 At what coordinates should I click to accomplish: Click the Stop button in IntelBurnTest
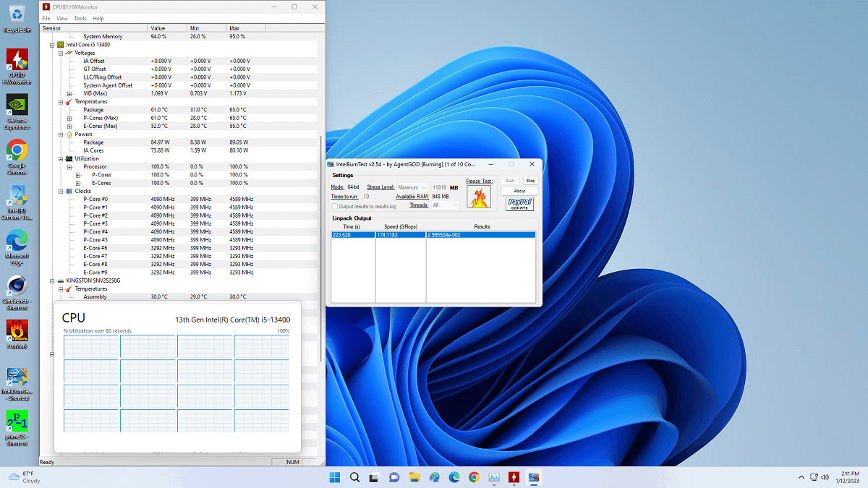coord(530,181)
